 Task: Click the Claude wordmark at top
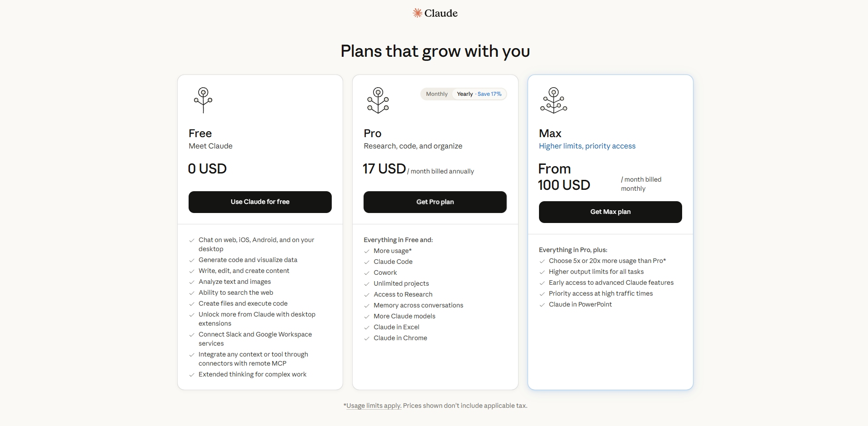click(441, 13)
